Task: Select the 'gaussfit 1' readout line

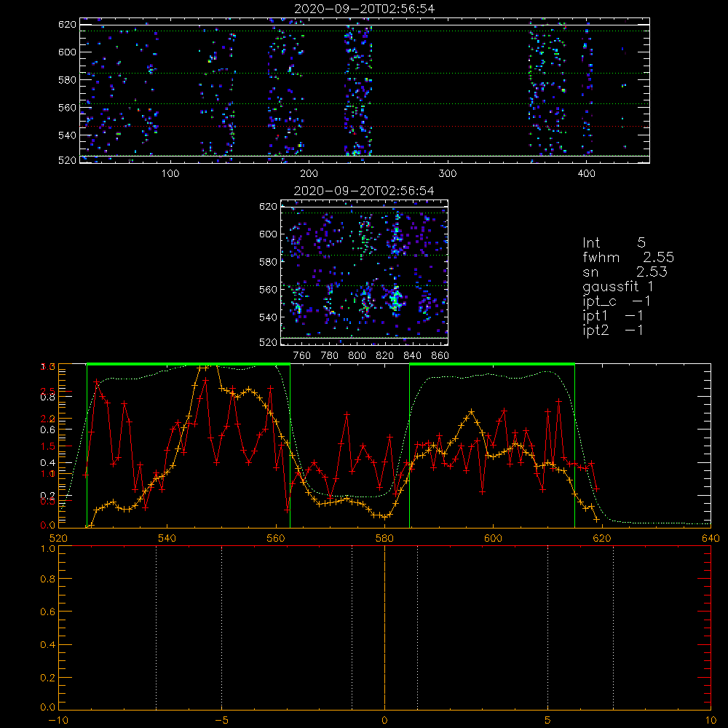Action: point(618,286)
